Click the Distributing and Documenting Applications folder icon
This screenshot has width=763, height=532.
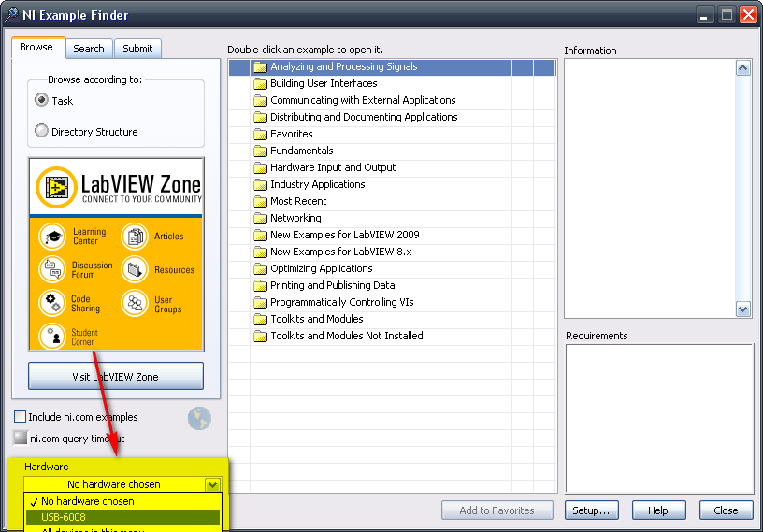point(260,117)
